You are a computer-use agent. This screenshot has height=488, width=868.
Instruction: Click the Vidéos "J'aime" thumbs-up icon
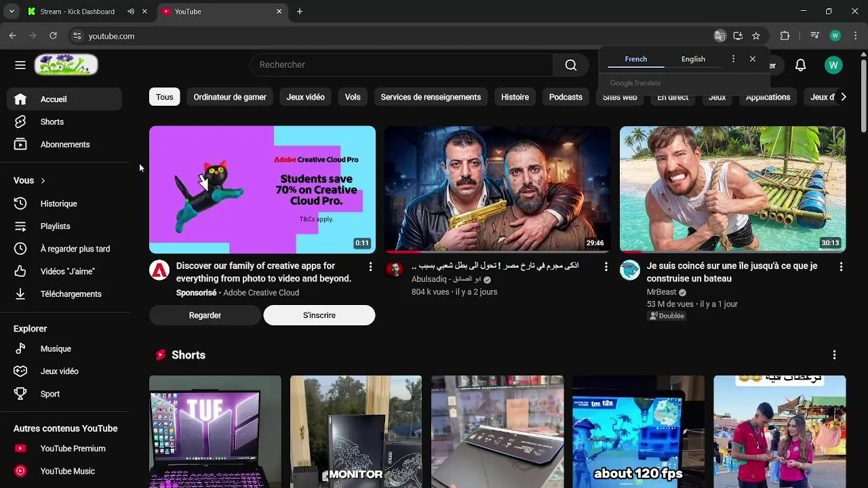[x=20, y=271]
